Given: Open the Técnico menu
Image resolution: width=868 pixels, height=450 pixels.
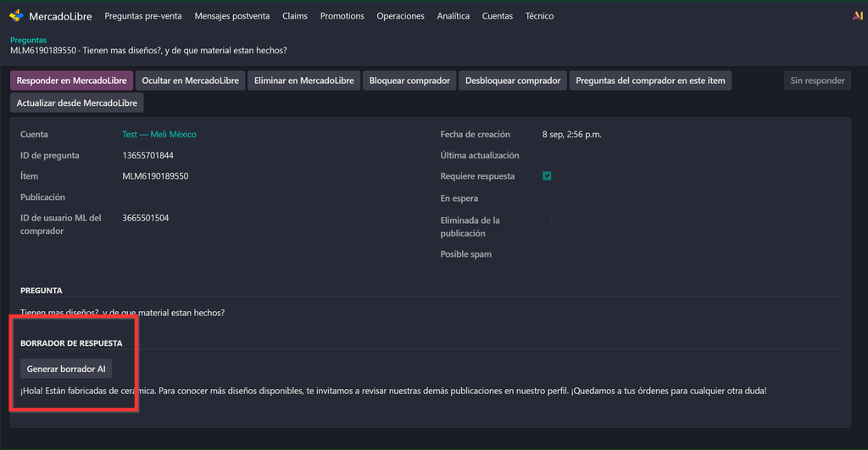Looking at the screenshot, I should click(x=539, y=16).
